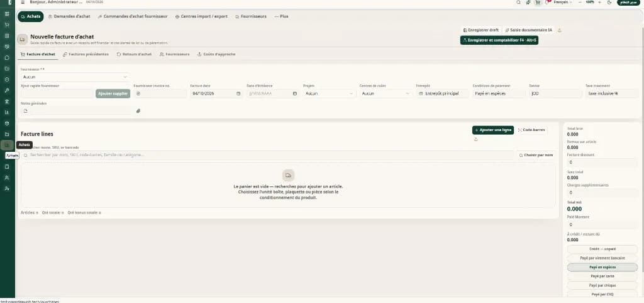644x303 pixels.
Task: Select the Achats top navigation pill
Action: (x=30, y=16)
